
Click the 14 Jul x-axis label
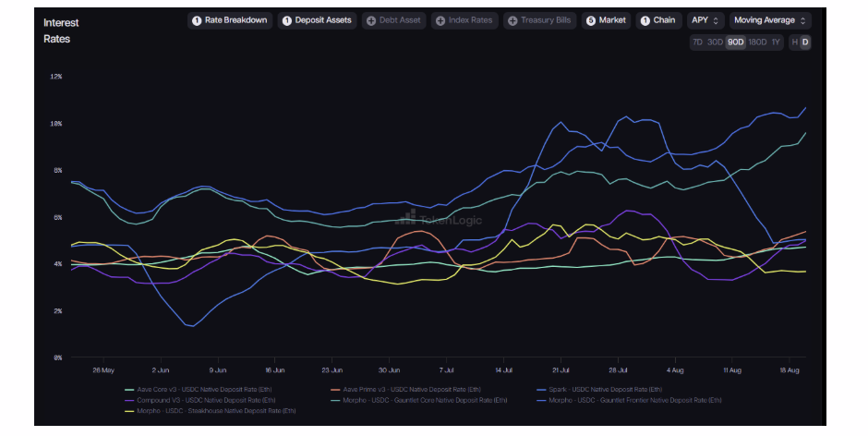(x=504, y=370)
